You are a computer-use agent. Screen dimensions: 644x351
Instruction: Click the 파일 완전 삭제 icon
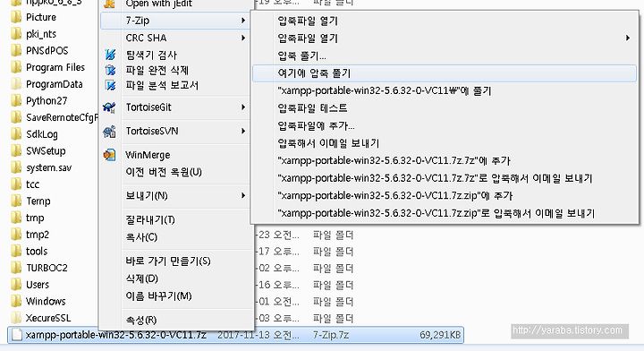pos(110,70)
